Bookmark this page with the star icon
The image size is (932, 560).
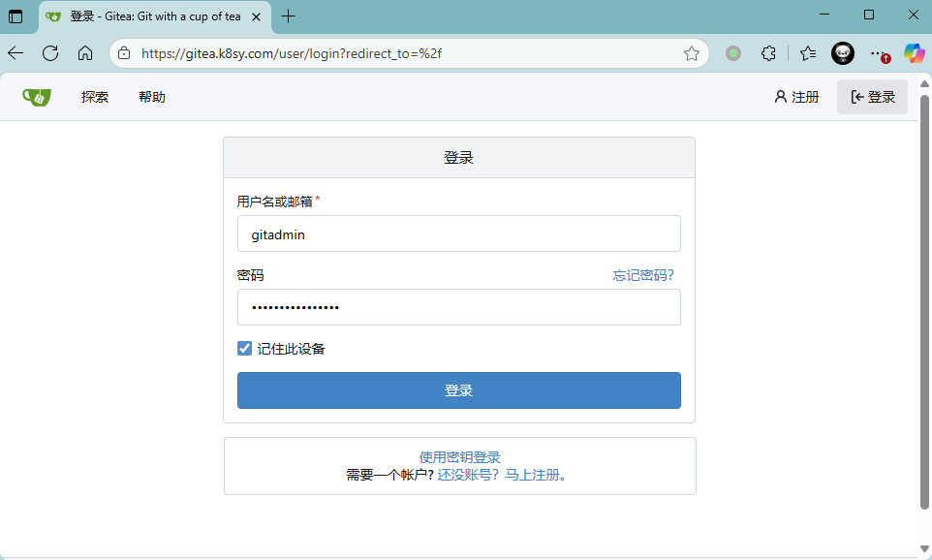pos(692,54)
